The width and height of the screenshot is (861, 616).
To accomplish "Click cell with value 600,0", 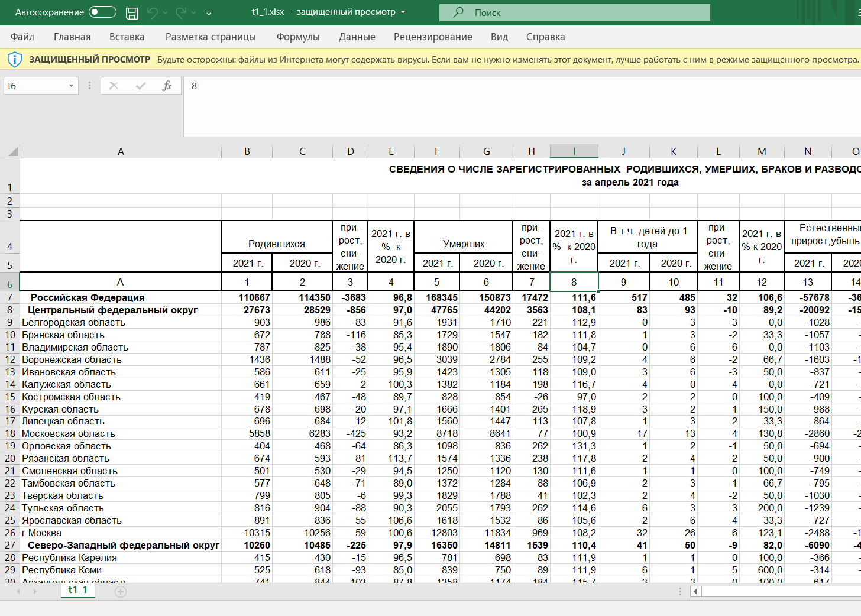I will pyautogui.click(x=762, y=570).
